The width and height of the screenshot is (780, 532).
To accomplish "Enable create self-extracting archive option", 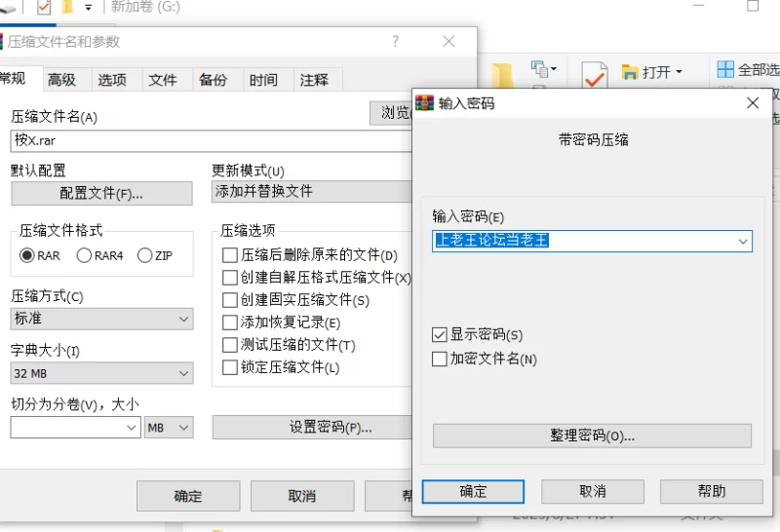I will click(230, 278).
